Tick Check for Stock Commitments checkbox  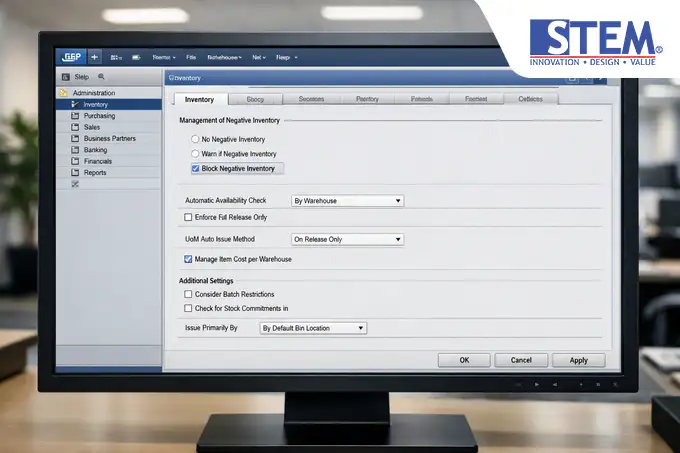coord(188,308)
